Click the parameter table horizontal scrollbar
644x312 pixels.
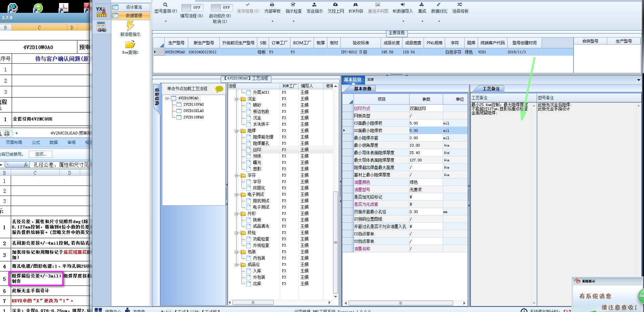[400, 303]
